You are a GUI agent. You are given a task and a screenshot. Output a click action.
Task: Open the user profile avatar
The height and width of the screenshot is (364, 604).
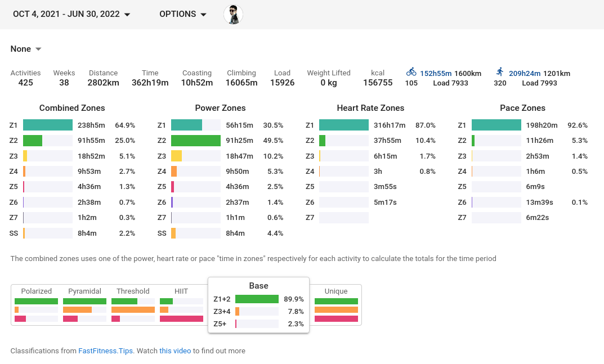[233, 15]
